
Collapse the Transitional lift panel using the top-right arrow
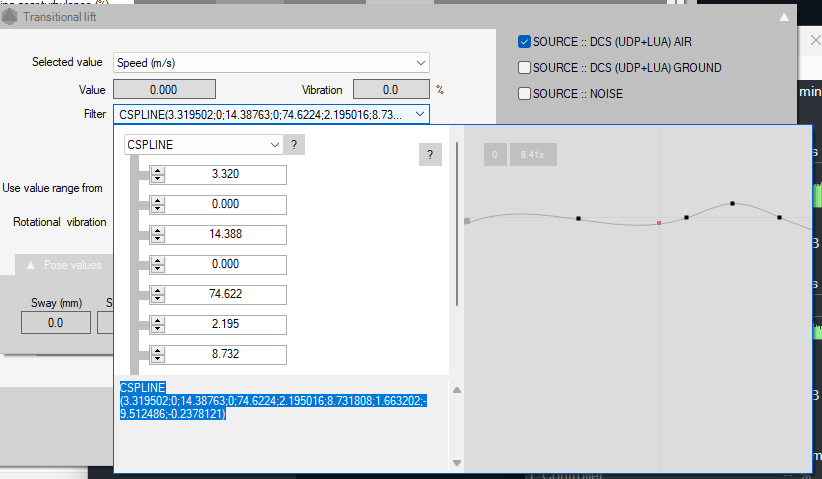click(785, 16)
